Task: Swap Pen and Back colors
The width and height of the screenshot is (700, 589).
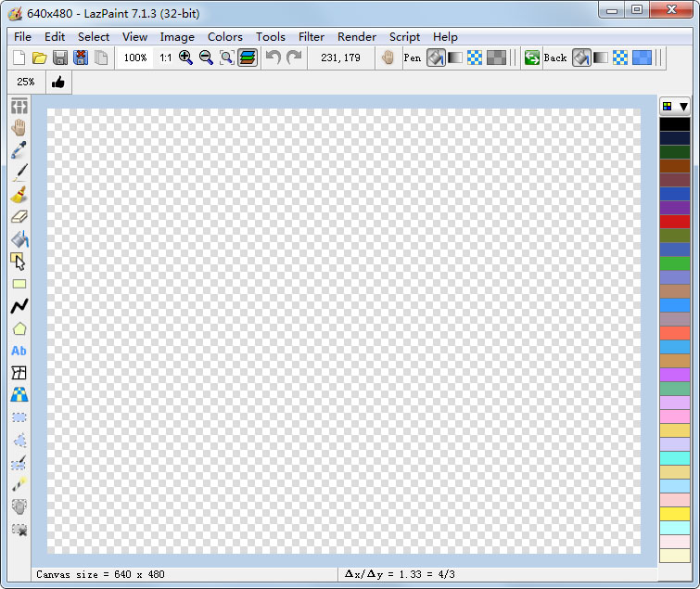Action: click(531, 58)
